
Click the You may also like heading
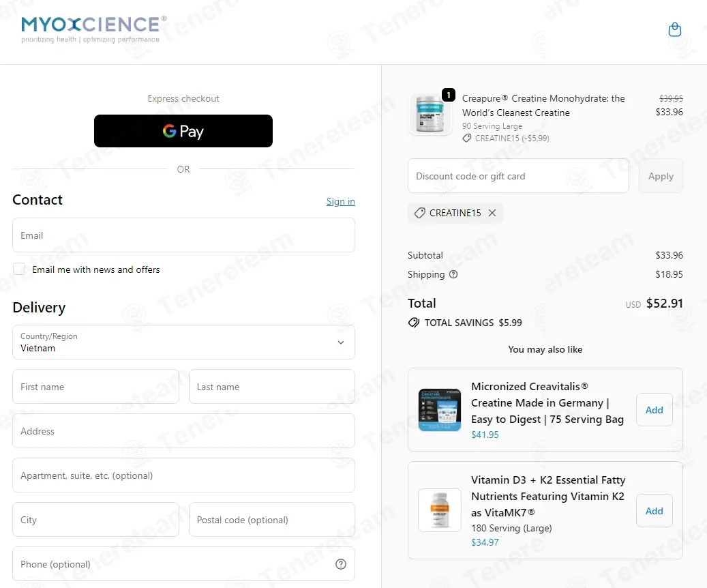[545, 349]
